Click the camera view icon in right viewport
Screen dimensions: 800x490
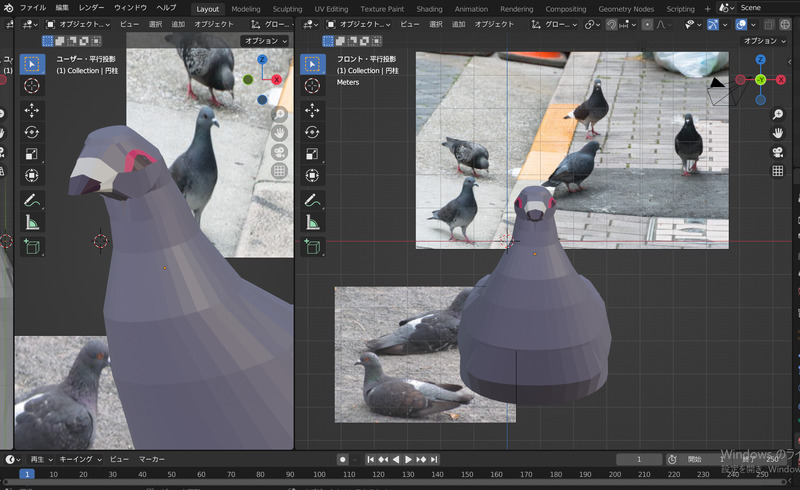click(777, 152)
